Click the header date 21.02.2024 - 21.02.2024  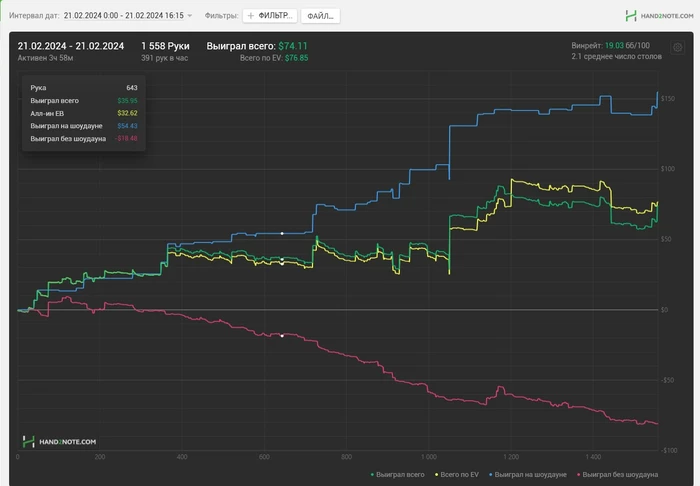[x=71, y=46]
